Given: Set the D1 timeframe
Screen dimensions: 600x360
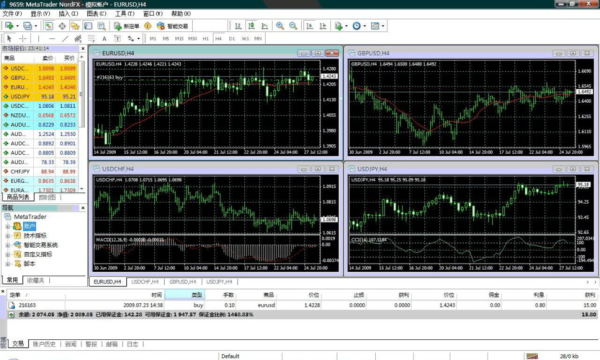Looking at the screenshot, I should [232, 39].
